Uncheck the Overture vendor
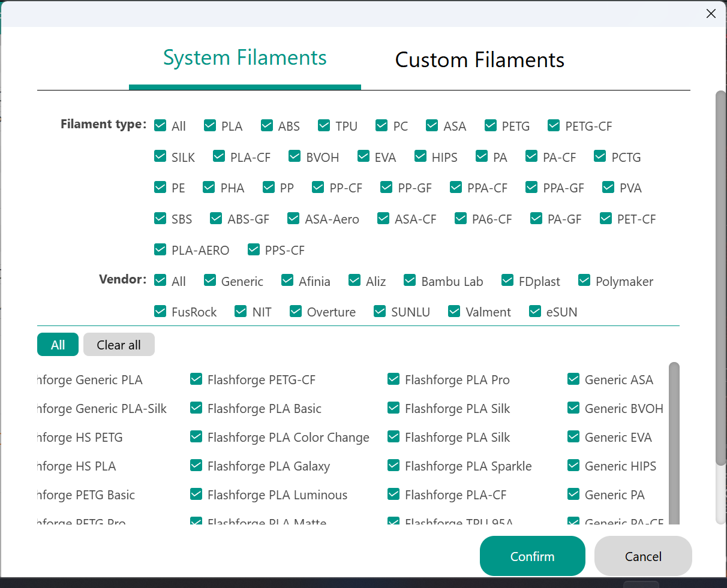727x588 pixels. tap(295, 311)
